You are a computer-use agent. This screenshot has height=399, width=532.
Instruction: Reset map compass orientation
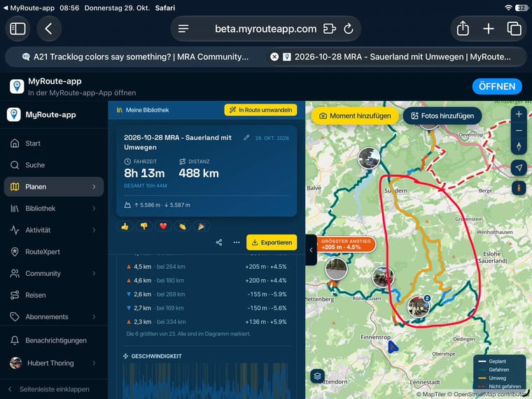click(x=519, y=146)
